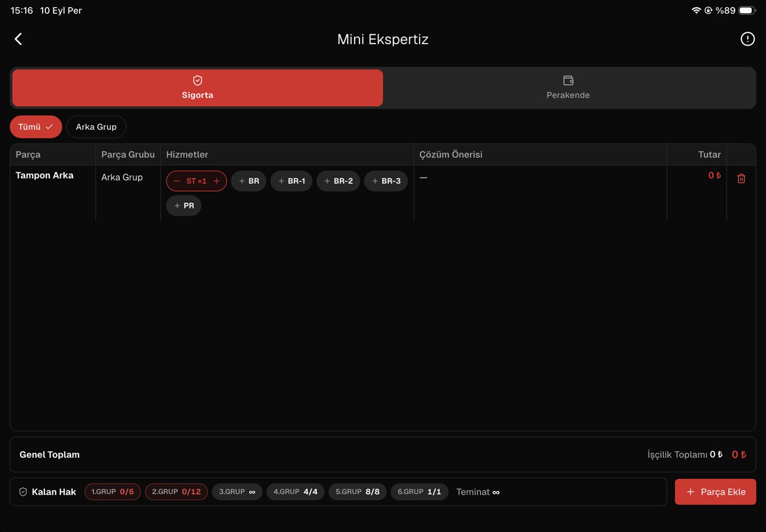Screen dimensions: 766x532
Task: Delete the Tampon Arka row
Action: pyautogui.click(x=741, y=178)
